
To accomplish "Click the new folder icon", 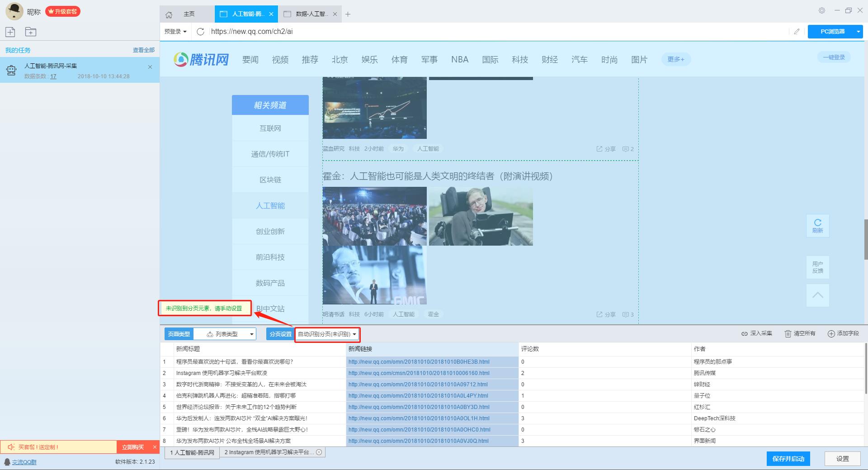I will tap(30, 32).
